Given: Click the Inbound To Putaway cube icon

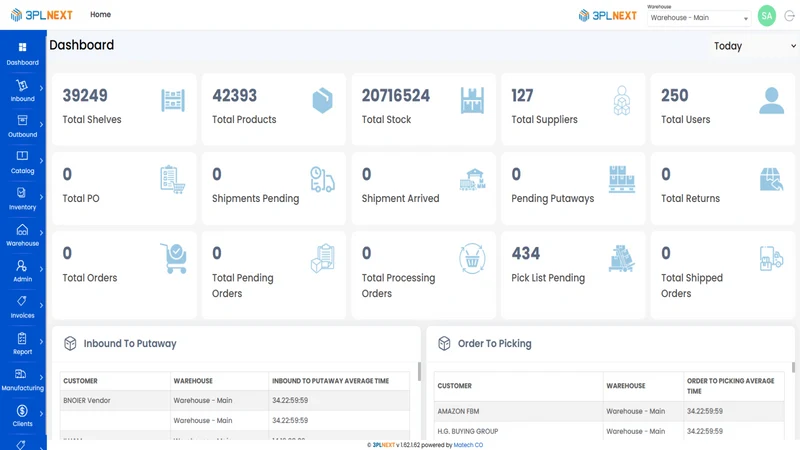Looking at the screenshot, I should 70,343.
